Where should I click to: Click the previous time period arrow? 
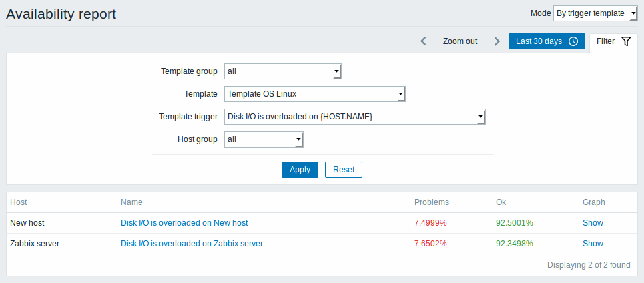click(x=424, y=41)
